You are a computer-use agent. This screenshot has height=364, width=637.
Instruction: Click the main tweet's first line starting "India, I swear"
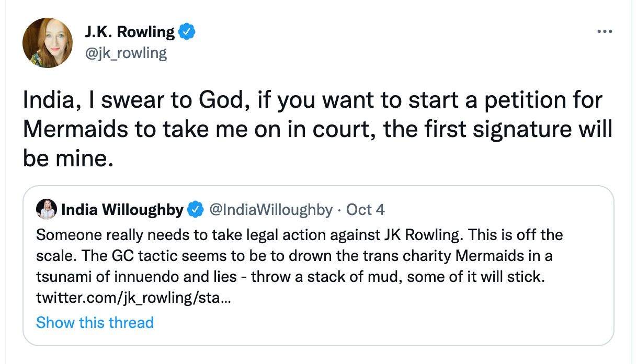[x=312, y=101]
